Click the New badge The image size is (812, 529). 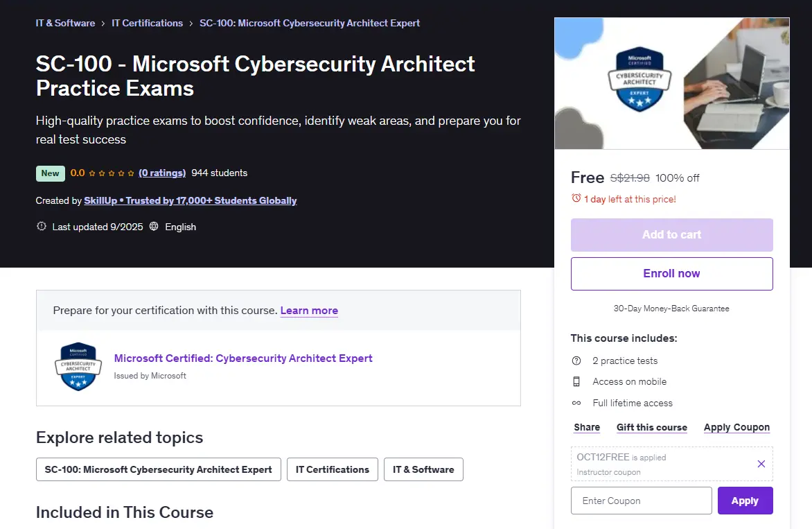51,173
